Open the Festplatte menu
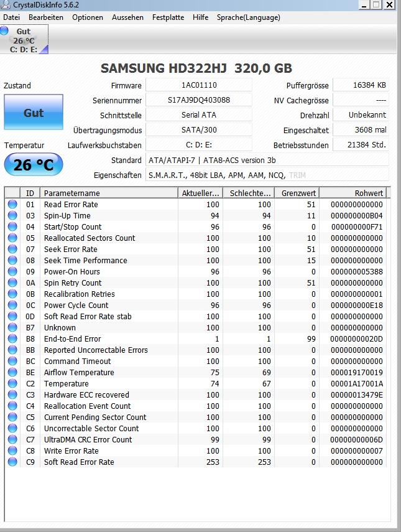The width and height of the screenshot is (401, 532). pyautogui.click(x=168, y=17)
